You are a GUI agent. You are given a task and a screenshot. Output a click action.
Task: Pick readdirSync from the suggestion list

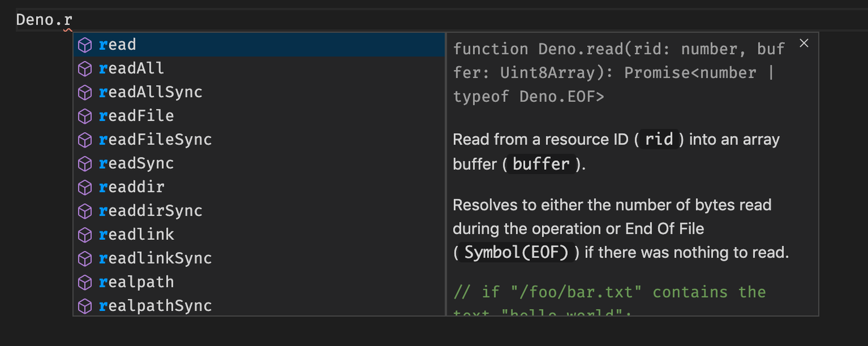click(x=151, y=211)
